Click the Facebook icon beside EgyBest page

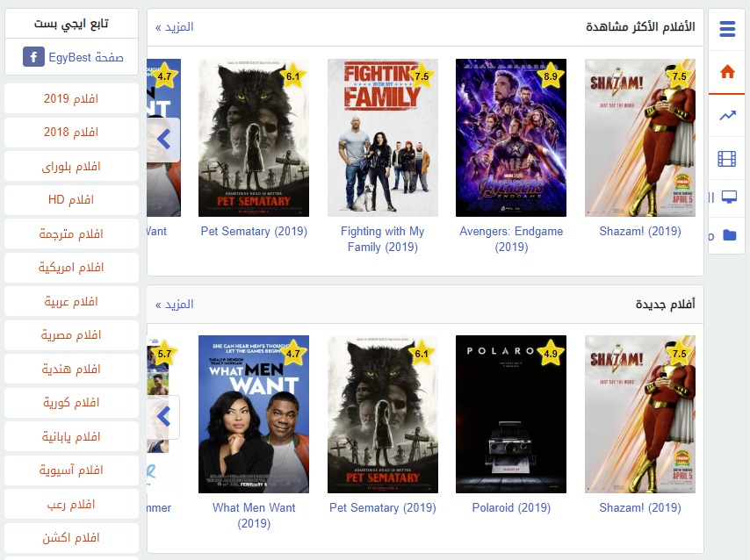tap(34, 58)
